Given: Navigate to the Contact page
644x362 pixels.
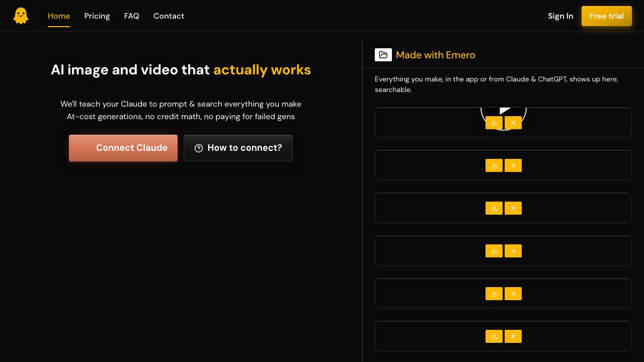Looking at the screenshot, I should (169, 16).
